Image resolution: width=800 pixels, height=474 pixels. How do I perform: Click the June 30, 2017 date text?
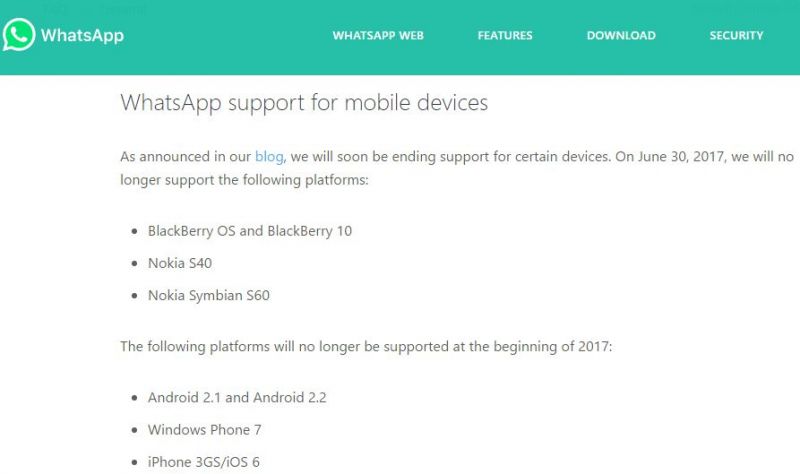click(681, 156)
